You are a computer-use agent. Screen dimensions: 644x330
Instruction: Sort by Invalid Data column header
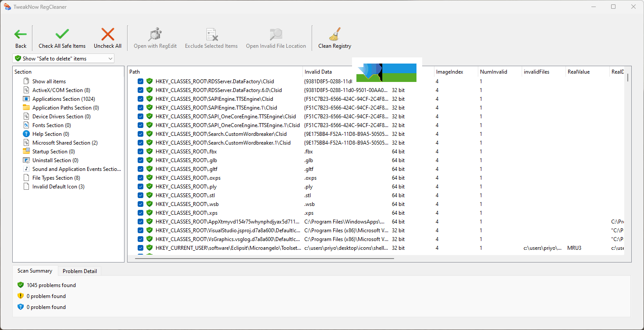329,71
